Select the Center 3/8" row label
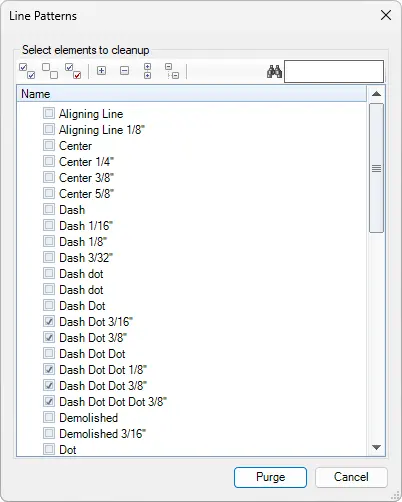 [x=86, y=178]
